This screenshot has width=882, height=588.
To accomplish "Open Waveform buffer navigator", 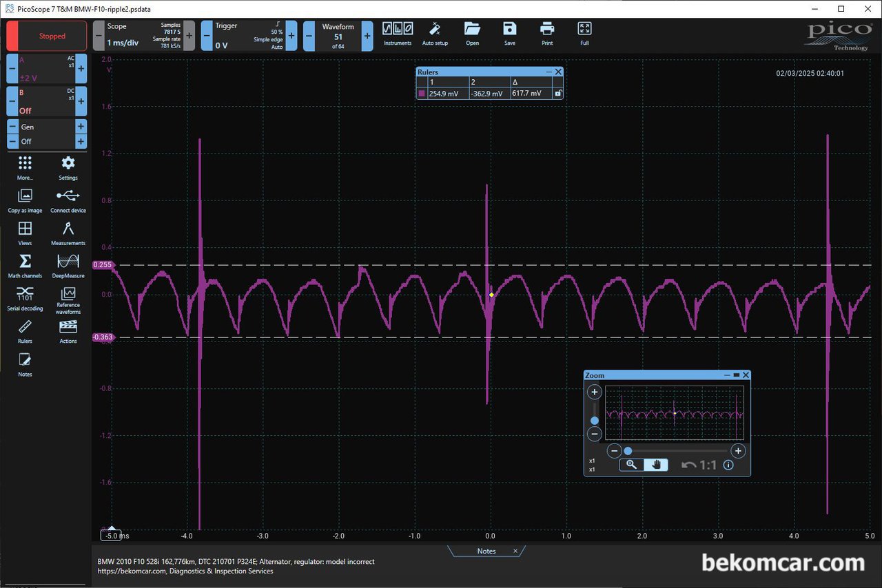I will (x=338, y=35).
